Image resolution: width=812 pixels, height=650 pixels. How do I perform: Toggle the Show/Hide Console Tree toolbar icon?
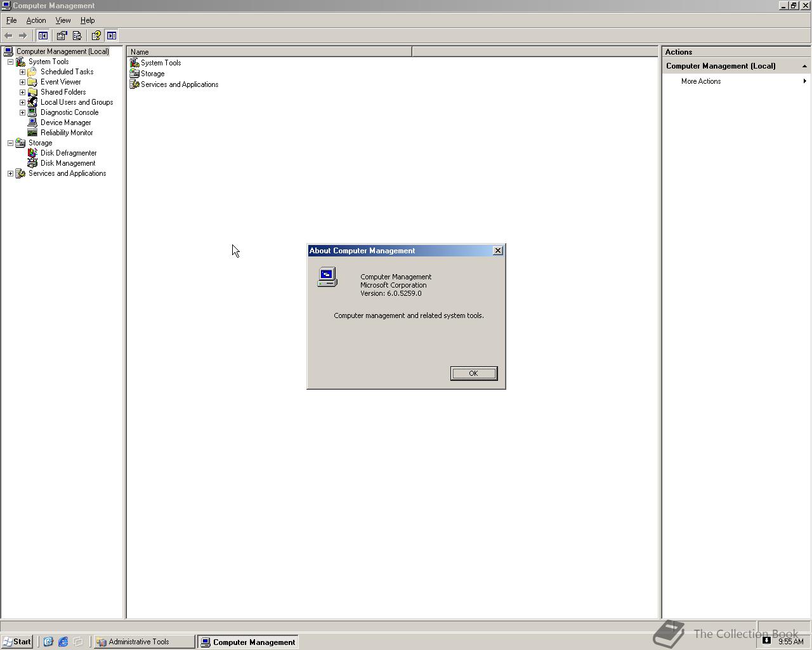pos(43,36)
